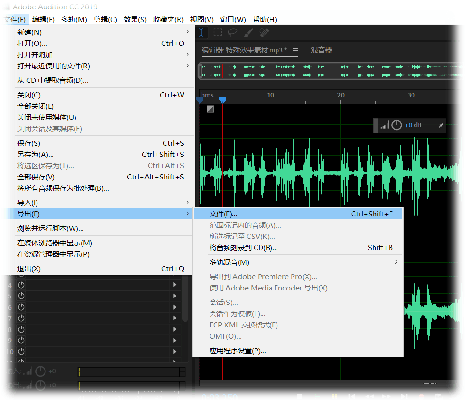465x401 pixels.
Task: Click the fade-in handle square at the waveform start
Action: tap(210, 109)
